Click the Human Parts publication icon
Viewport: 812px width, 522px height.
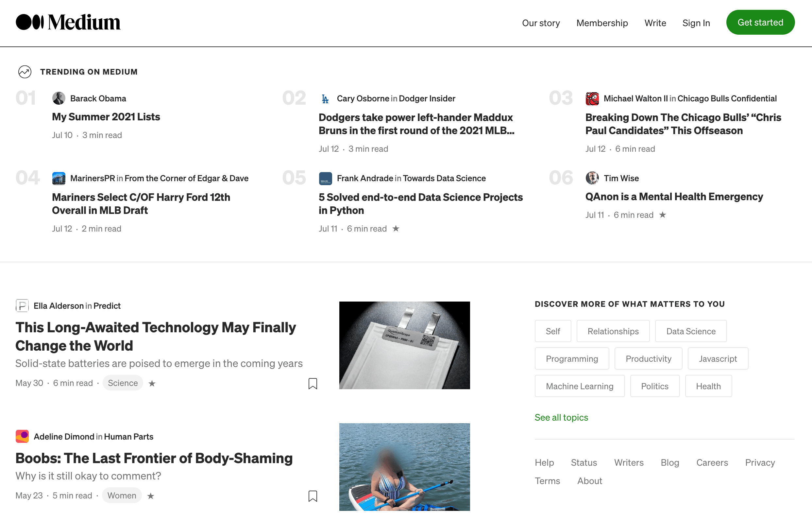click(x=22, y=437)
